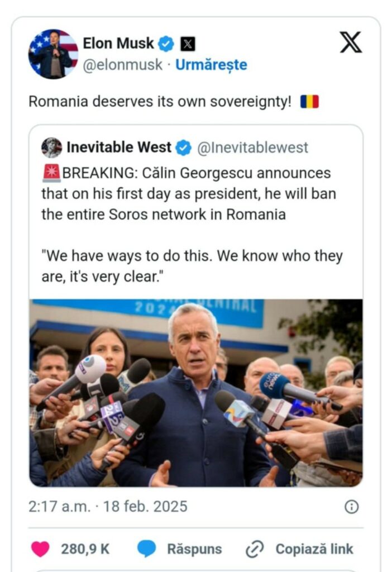
Task: Click the chain link copy icon
Action: pos(254,549)
